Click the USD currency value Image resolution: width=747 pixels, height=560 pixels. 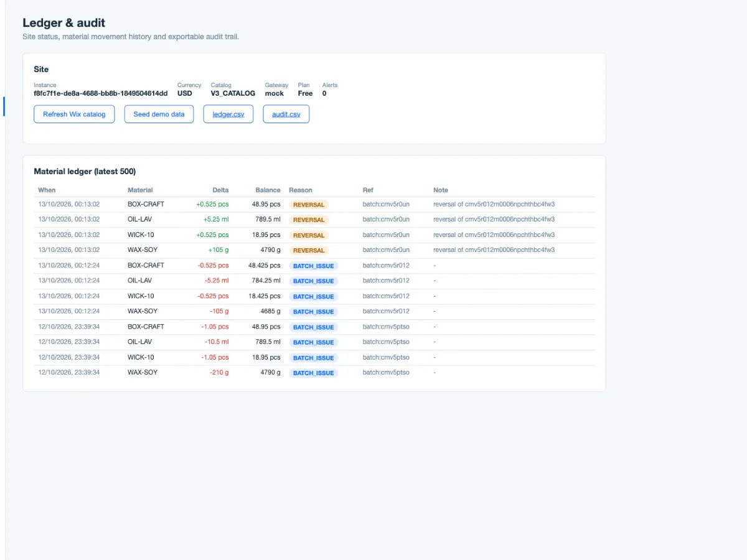point(185,93)
